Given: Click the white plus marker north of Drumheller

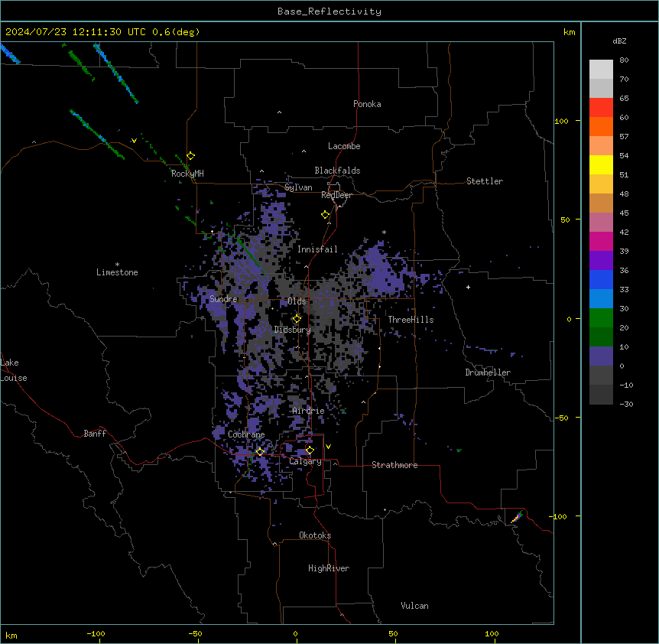Looking at the screenshot, I should [468, 287].
